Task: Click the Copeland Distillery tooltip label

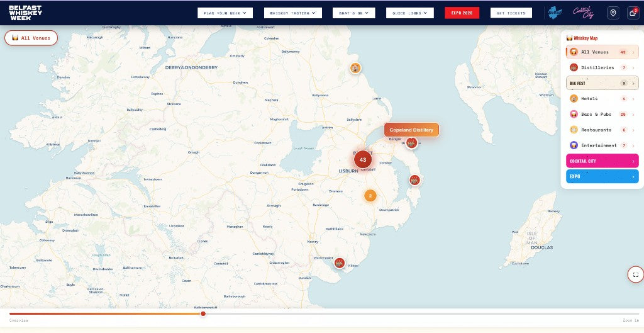Action: point(411,130)
